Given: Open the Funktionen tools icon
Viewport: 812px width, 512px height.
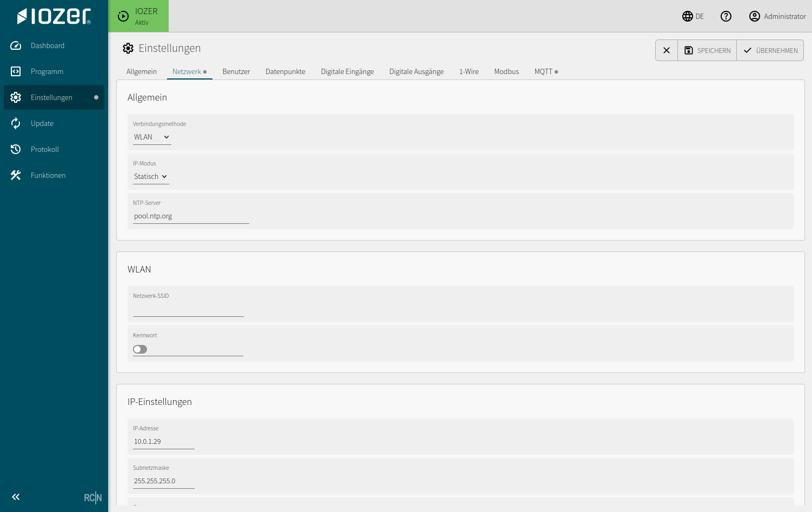Looking at the screenshot, I should click(16, 175).
